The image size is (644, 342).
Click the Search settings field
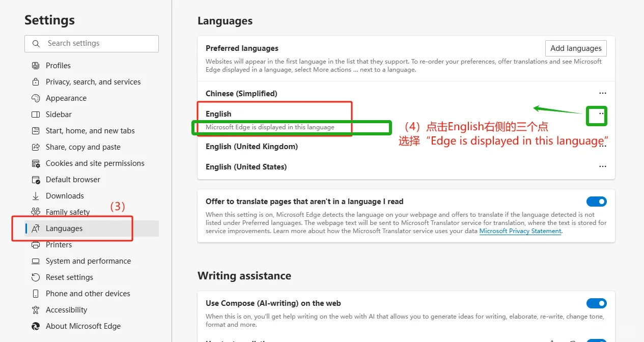click(92, 44)
